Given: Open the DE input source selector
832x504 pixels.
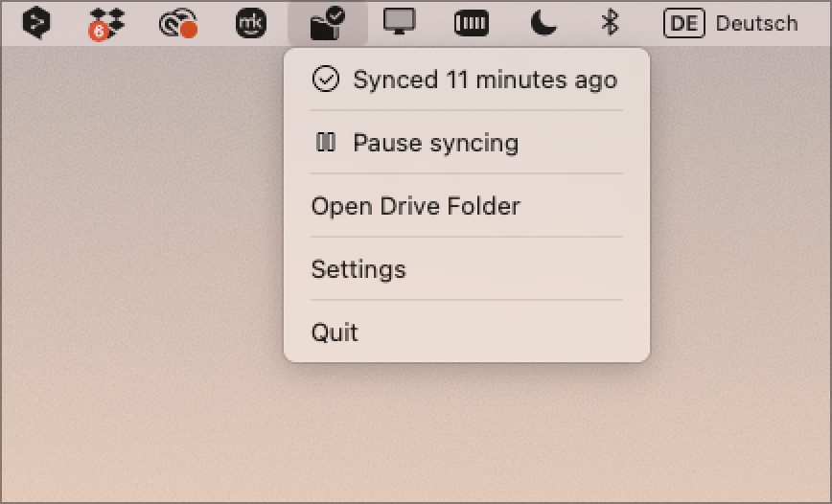Looking at the screenshot, I should [x=683, y=23].
